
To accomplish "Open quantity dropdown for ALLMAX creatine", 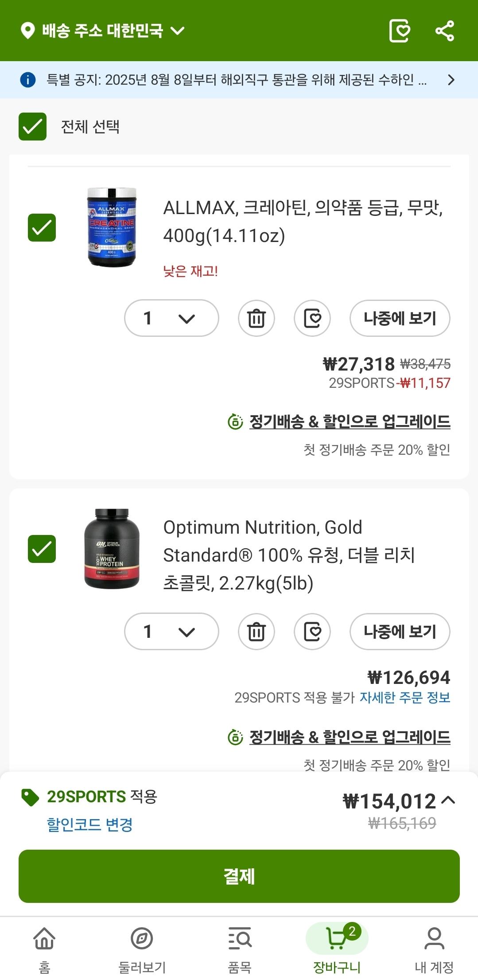I will (x=171, y=318).
